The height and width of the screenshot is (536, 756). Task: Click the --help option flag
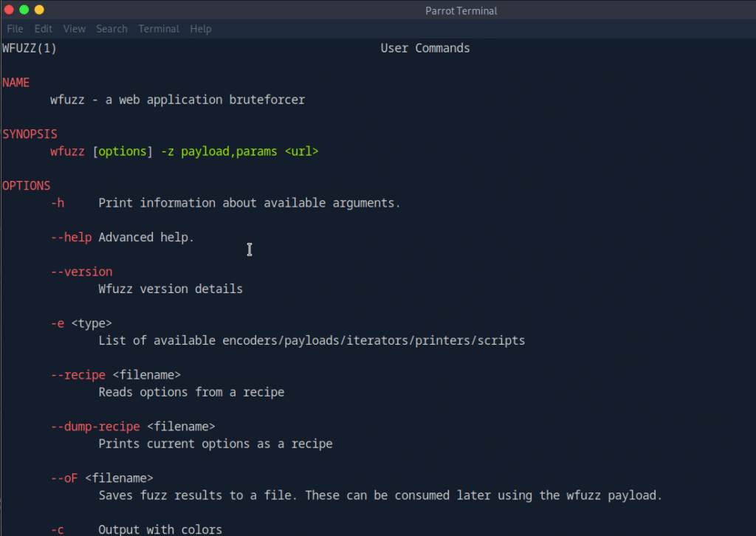(71, 237)
